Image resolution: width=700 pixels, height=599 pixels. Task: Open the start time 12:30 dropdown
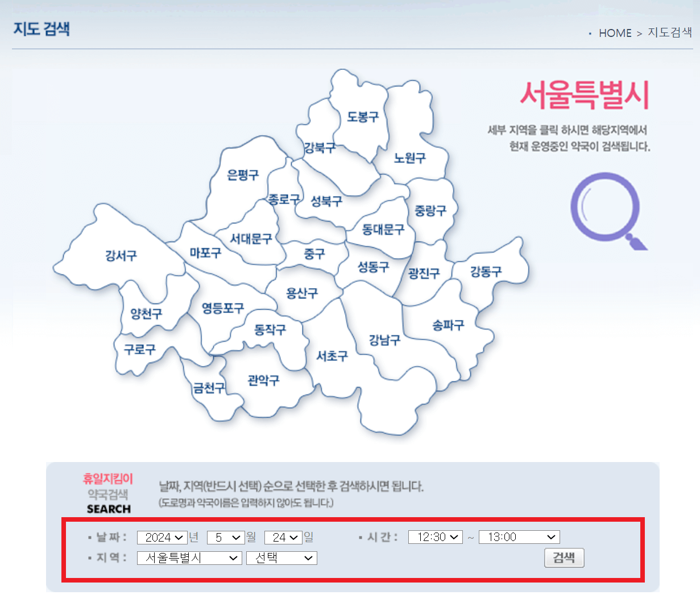click(x=436, y=537)
